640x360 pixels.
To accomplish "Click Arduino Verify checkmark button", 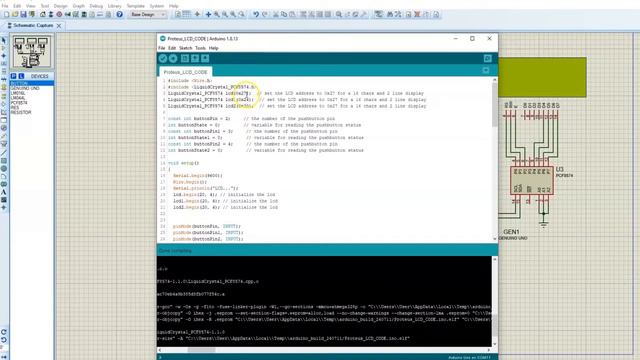I will 163,58.
